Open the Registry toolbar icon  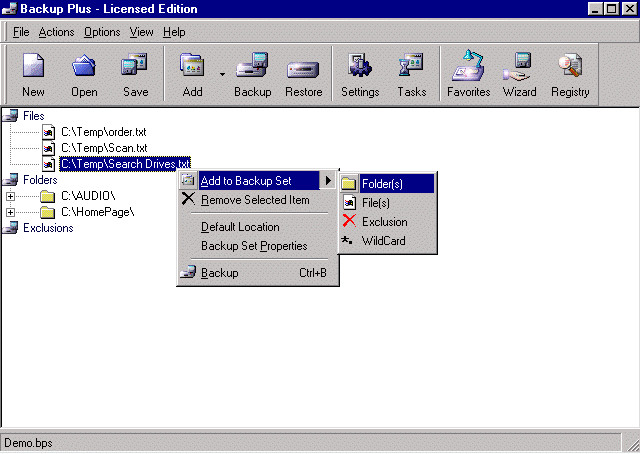point(570,74)
